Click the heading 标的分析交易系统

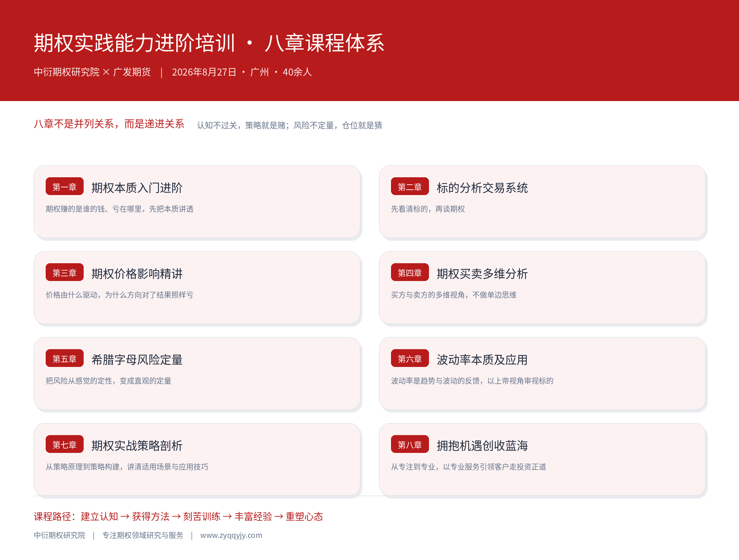[482, 188]
